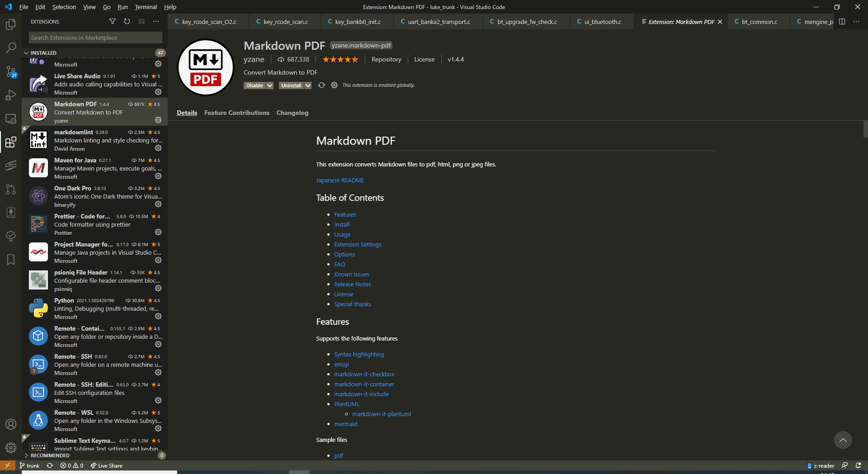Click z-reader in the status bar
Viewport: 868px width, 474px height.
tap(821, 465)
